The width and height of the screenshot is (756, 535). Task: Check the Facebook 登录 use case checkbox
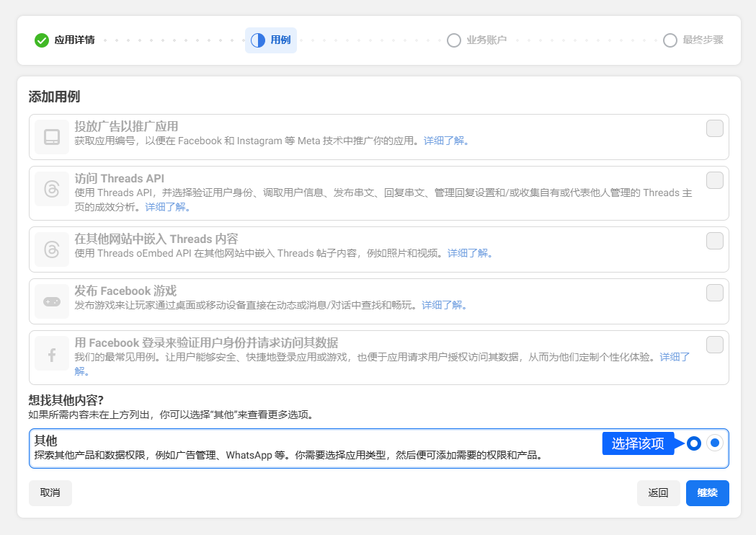pyautogui.click(x=714, y=345)
